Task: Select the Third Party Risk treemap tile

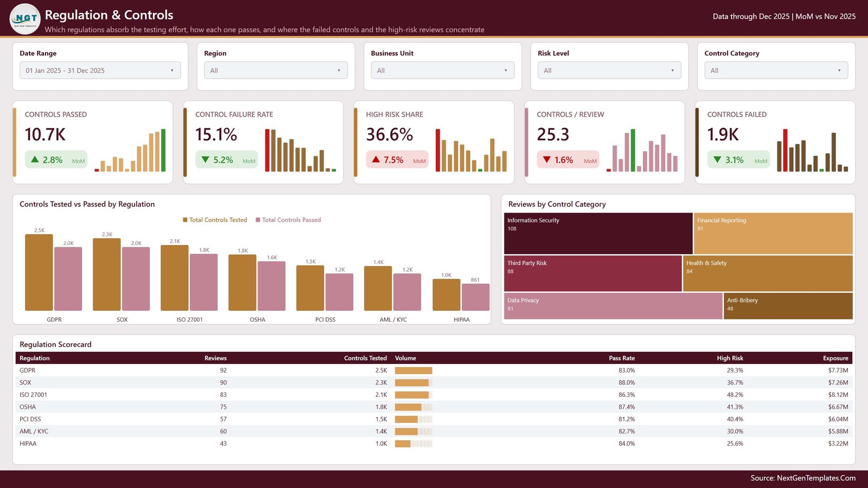Action: (x=592, y=273)
